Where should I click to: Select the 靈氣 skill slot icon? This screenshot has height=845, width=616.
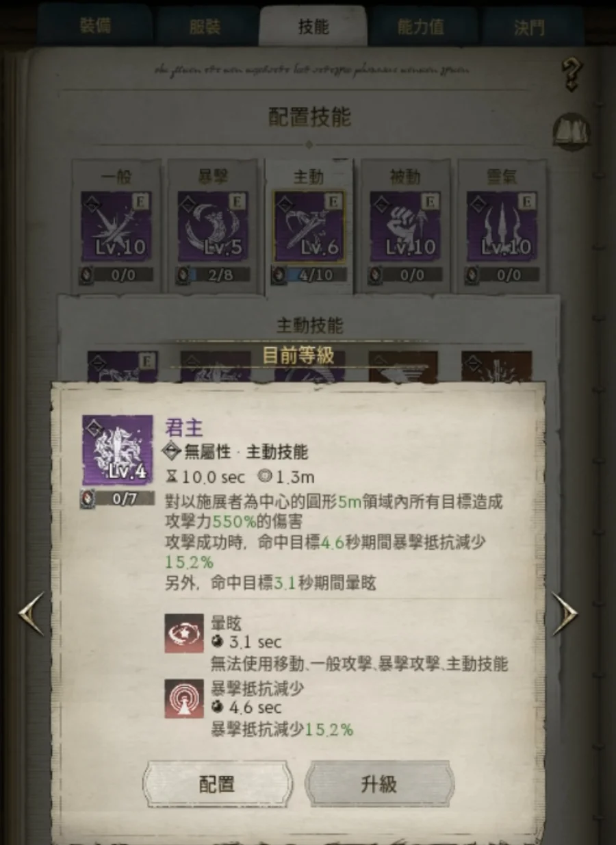pos(502,227)
